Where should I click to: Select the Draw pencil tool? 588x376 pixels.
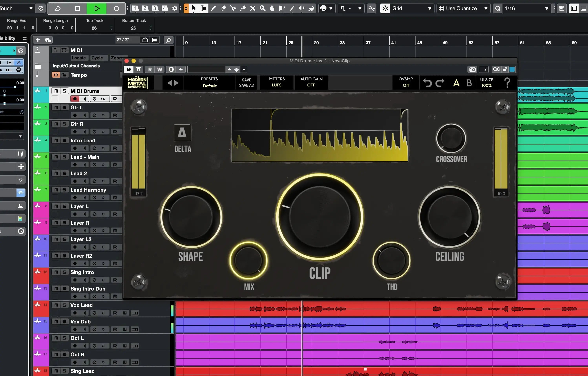click(213, 8)
